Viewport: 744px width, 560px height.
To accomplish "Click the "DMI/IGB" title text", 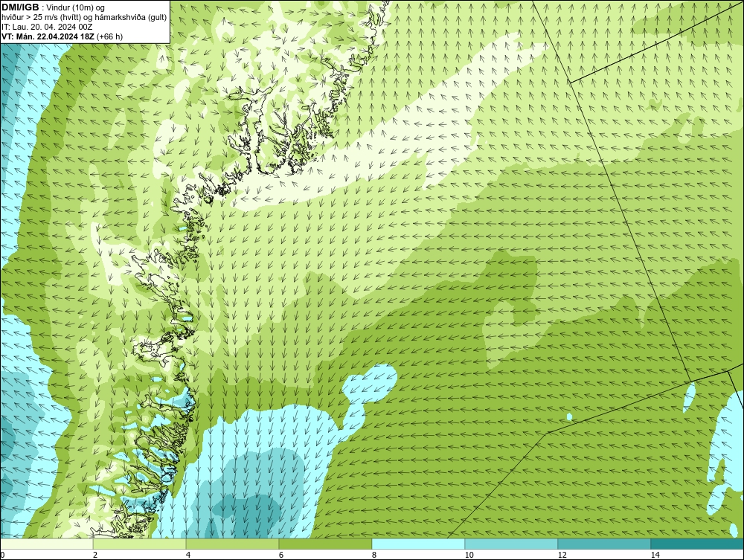I will 20,7.
